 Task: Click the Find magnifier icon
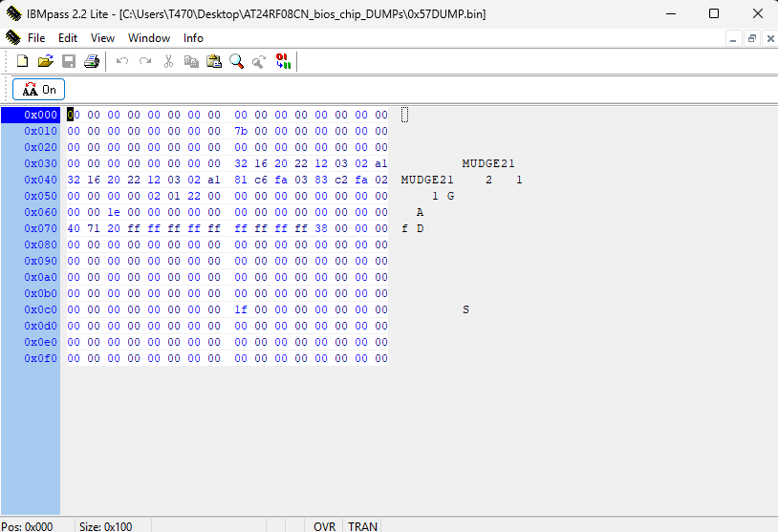click(237, 61)
